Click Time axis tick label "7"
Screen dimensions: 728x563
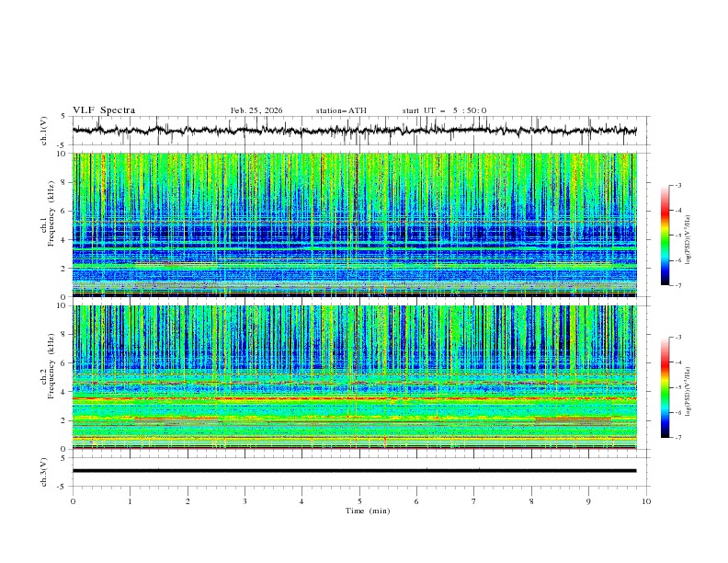click(474, 501)
